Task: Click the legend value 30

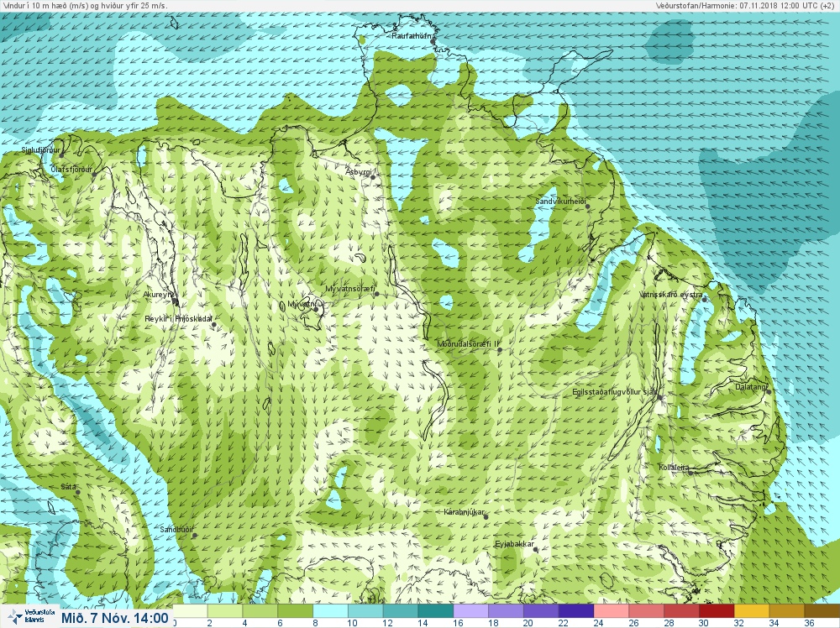Action: pyautogui.click(x=703, y=623)
